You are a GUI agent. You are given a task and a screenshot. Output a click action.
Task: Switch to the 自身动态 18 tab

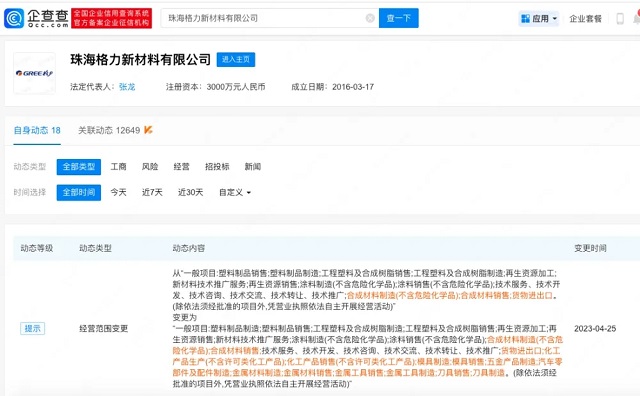point(37,130)
